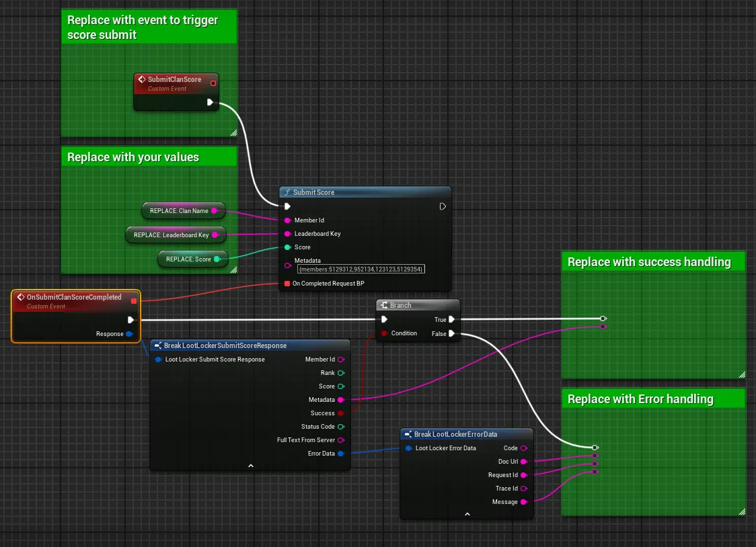
Task: Collapse the BreakLootLockerErrorData node pins
Action: 467,514
